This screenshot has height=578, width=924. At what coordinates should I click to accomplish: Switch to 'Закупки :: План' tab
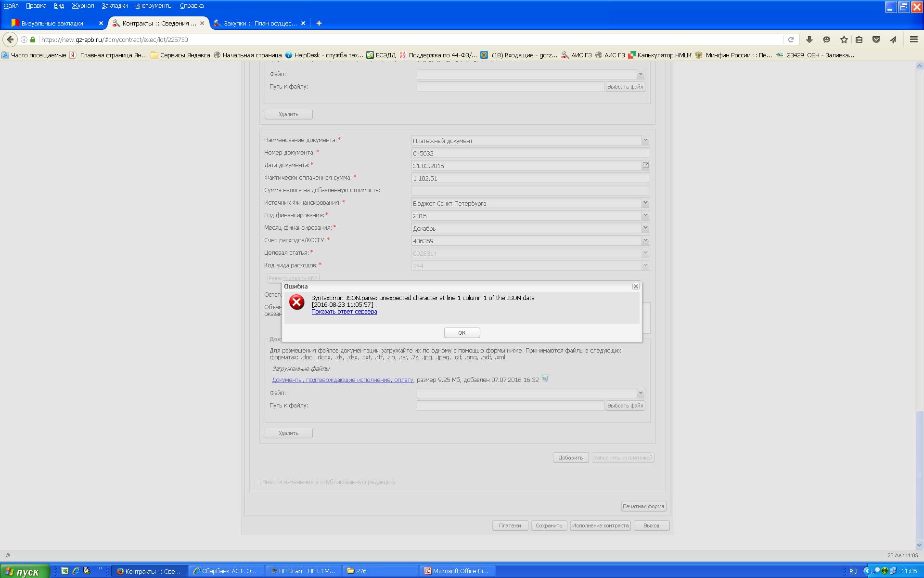click(260, 23)
